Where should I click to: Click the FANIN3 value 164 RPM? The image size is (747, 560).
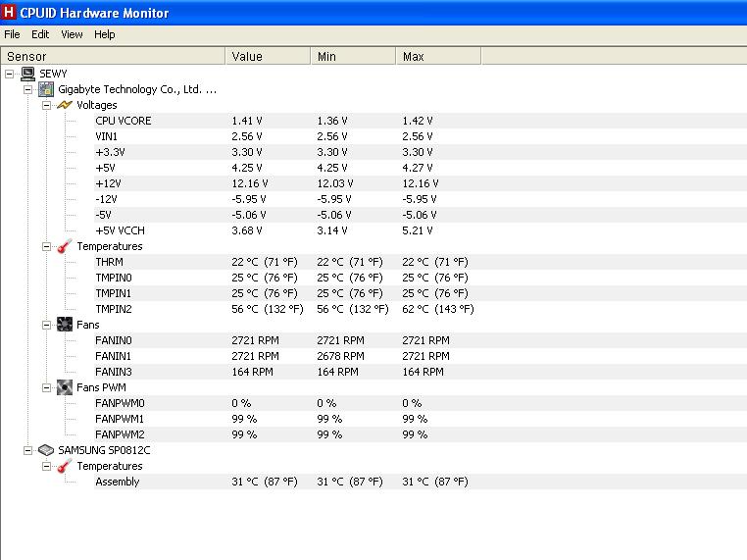tap(253, 372)
